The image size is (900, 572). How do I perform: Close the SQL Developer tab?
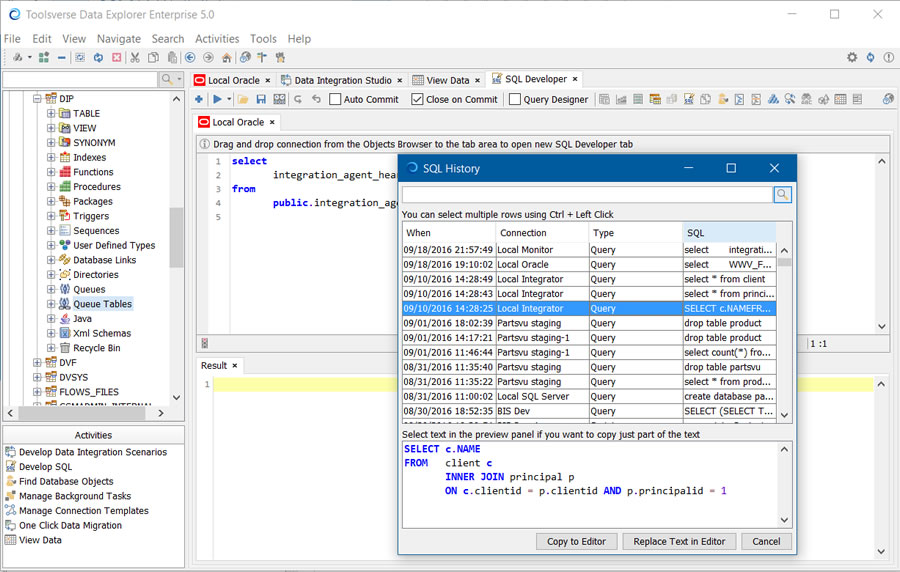pos(575,79)
